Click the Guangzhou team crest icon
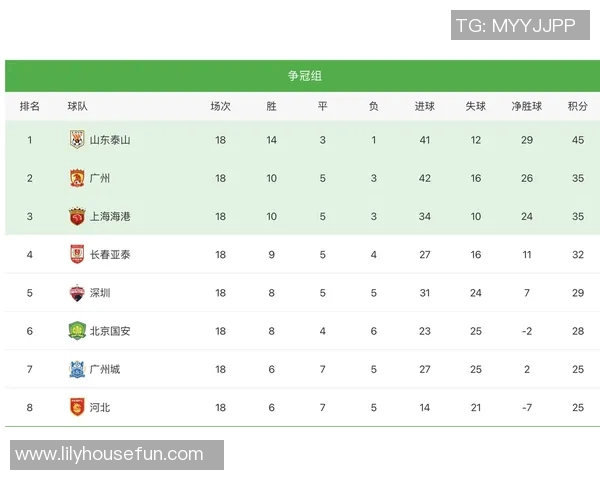 [x=77, y=178]
